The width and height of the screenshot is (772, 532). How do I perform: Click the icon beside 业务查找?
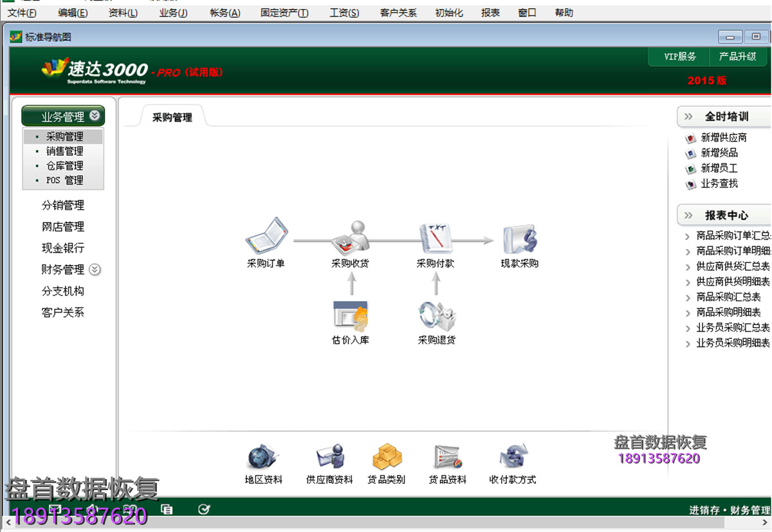pyautogui.click(x=691, y=184)
